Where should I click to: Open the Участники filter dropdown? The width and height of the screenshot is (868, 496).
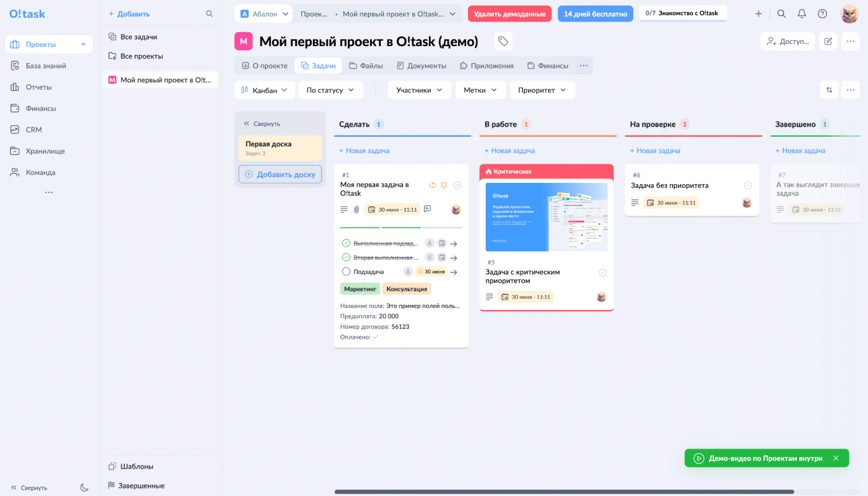point(419,90)
